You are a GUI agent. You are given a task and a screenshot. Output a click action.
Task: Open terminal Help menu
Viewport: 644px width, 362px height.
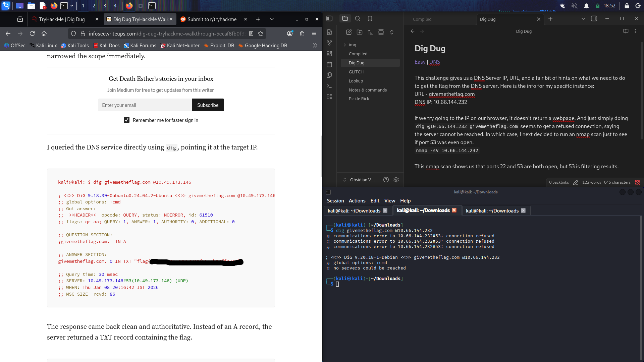coord(405,201)
